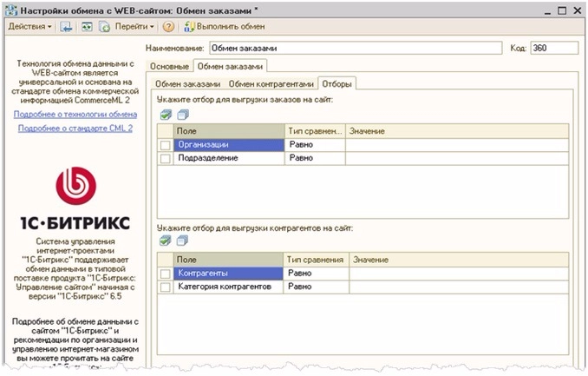The image size is (588, 376).
Task: Open comparison type cell for Контрагенты
Action: coord(315,274)
